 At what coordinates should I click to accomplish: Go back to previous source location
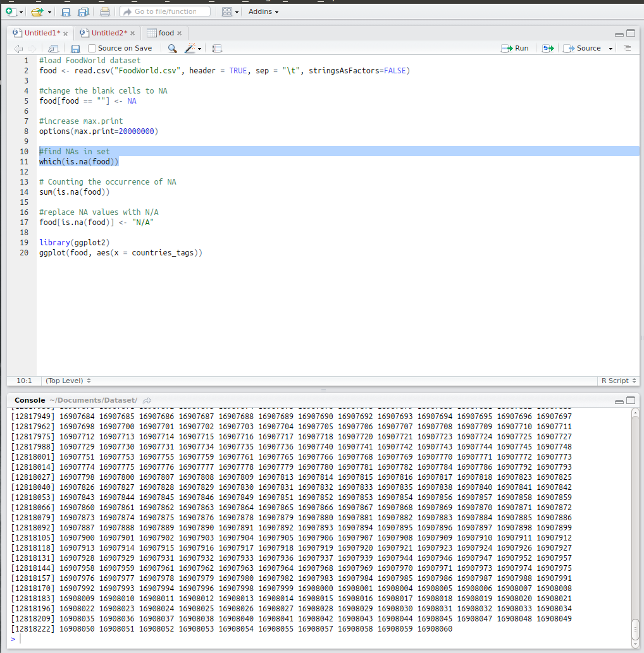(x=18, y=49)
